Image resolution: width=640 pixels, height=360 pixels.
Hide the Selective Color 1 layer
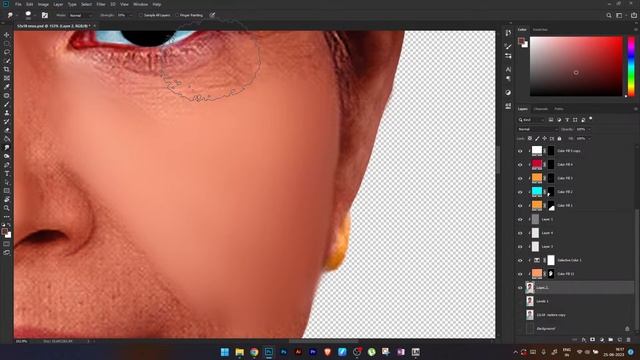click(520, 260)
